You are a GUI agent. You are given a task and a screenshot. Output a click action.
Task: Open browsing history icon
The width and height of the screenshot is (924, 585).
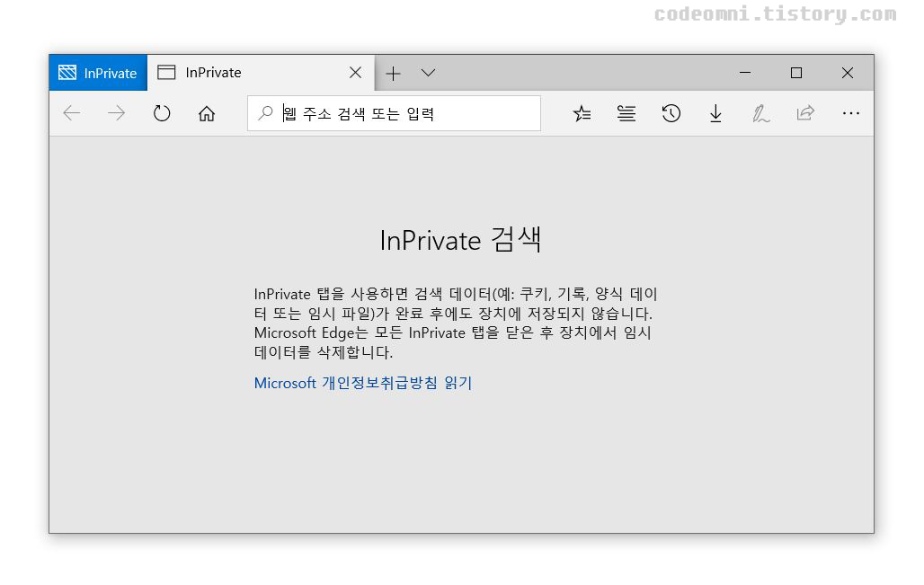(x=671, y=113)
